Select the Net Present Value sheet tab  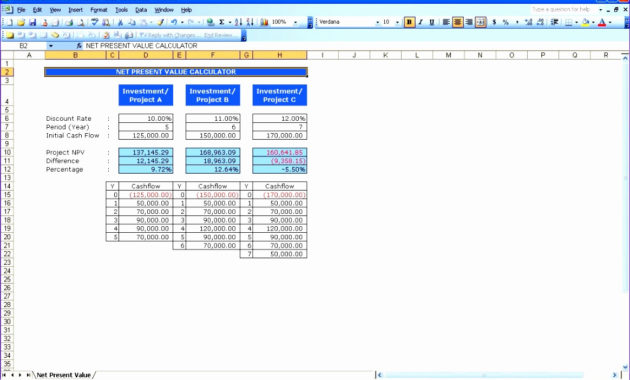(x=64, y=375)
